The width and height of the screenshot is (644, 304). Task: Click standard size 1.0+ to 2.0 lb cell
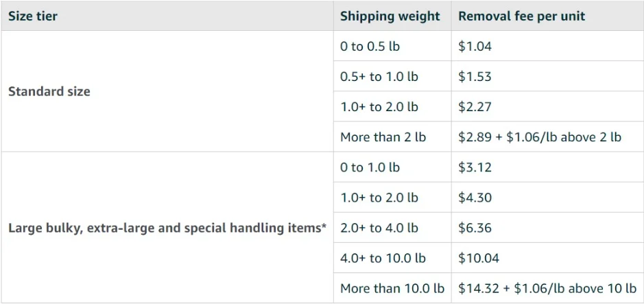click(x=379, y=107)
